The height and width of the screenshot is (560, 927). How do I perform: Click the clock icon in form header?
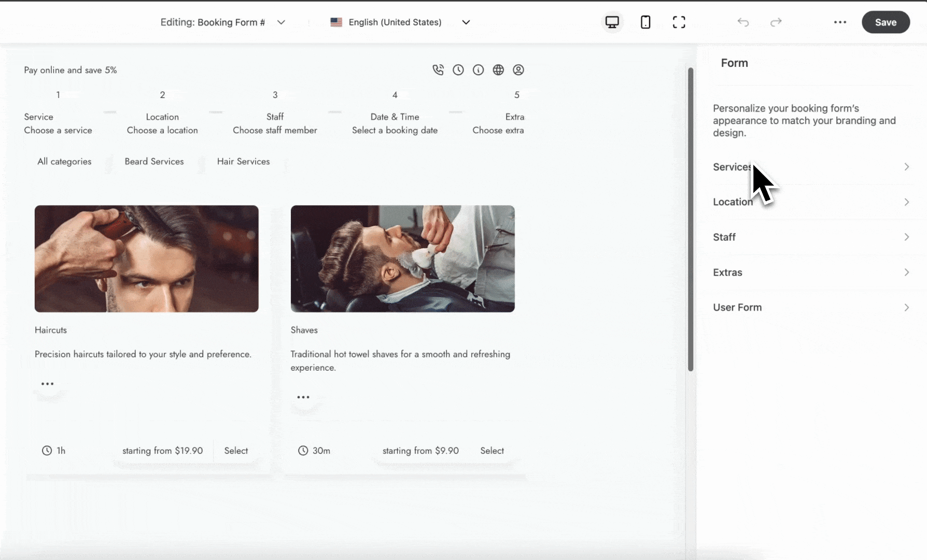click(458, 70)
